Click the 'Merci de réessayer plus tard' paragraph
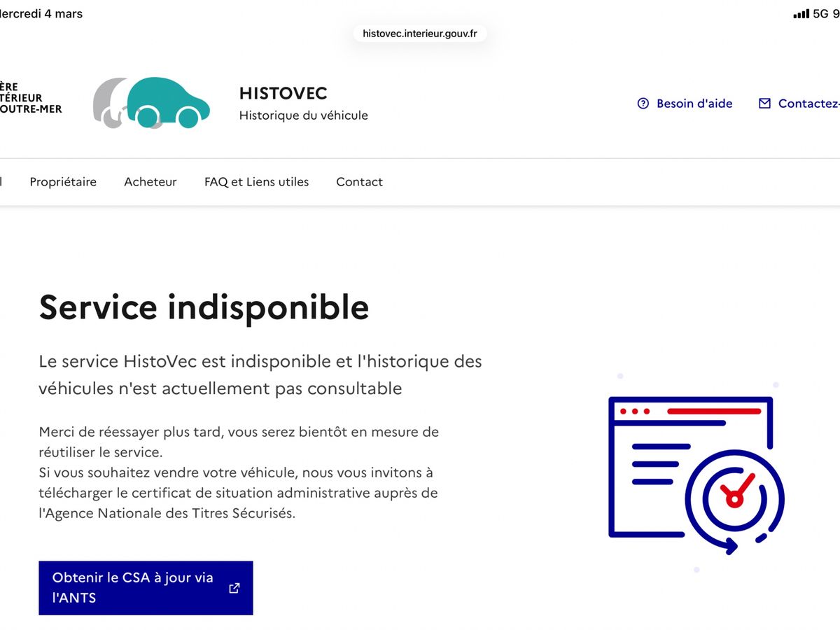 239,472
